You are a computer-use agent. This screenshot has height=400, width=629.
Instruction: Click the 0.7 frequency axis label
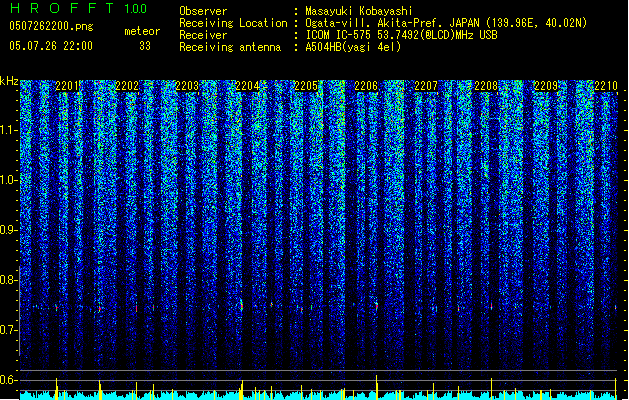click(8, 330)
